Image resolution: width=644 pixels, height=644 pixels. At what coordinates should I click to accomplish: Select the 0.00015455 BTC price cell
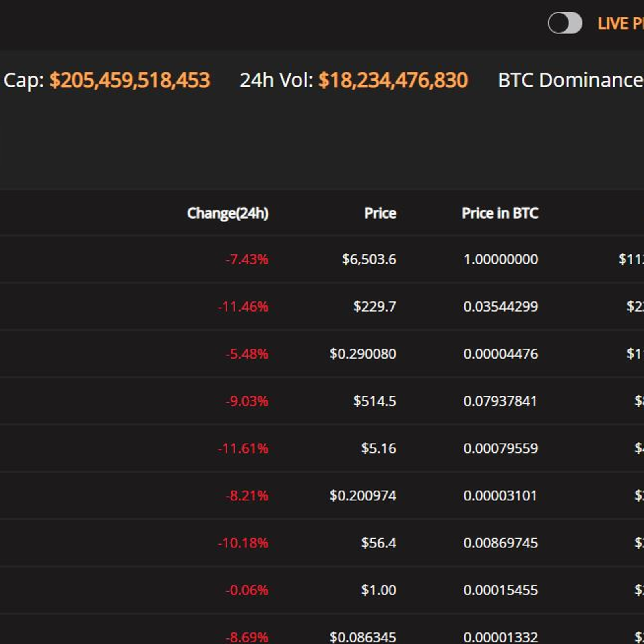(501, 590)
